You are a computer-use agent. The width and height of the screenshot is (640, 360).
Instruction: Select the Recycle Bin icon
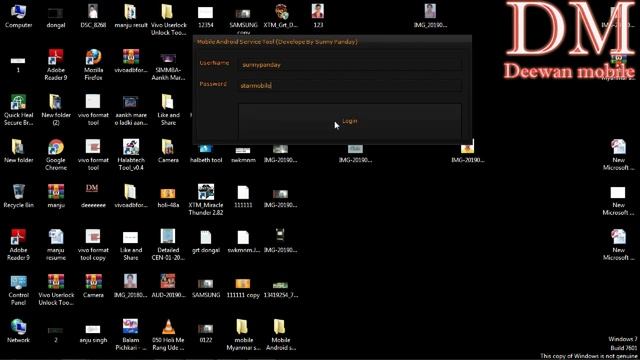(18, 196)
